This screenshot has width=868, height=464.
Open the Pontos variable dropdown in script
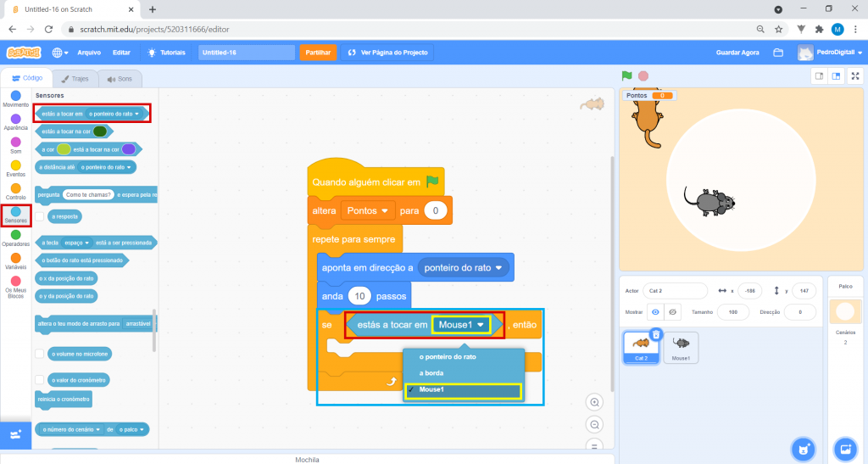pyautogui.click(x=368, y=210)
